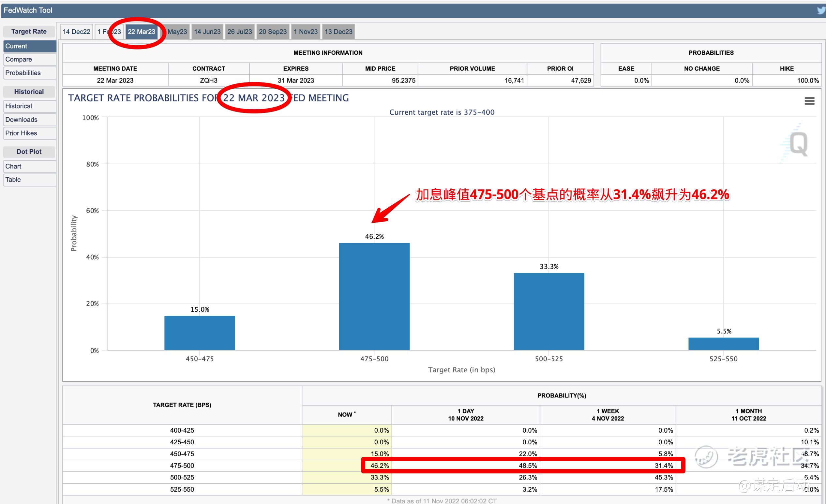This screenshot has height=504, width=826.
Task: Click the 475-500 probability bar
Action: click(x=374, y=296)
